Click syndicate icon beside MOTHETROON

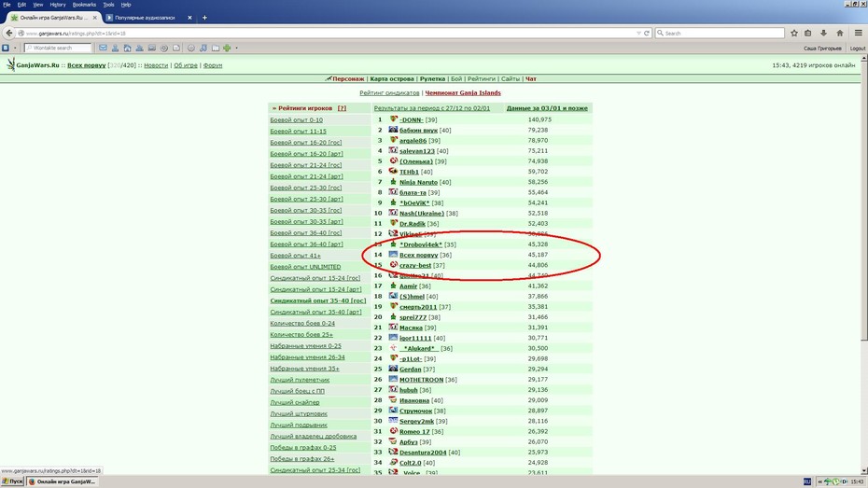click(x=393, y=379)
